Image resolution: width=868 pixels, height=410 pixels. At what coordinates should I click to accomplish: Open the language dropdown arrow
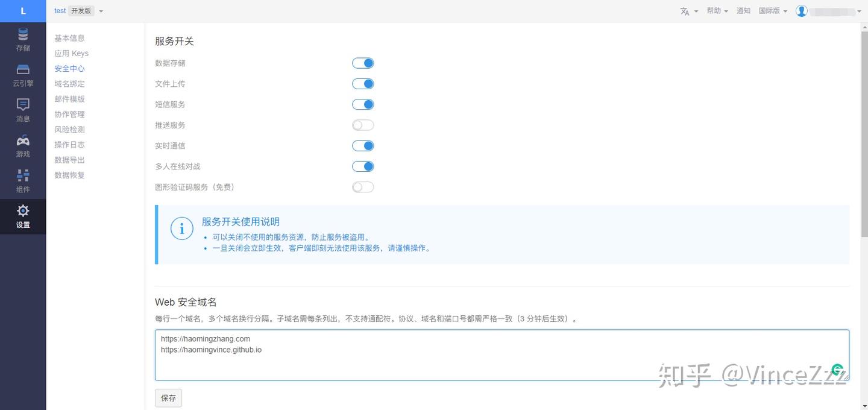click(x=696, y=11)
